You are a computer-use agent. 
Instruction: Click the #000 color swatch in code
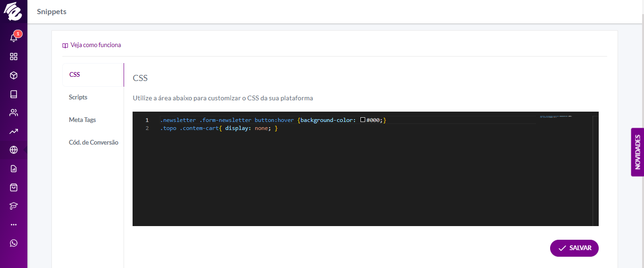click(363, 120)
